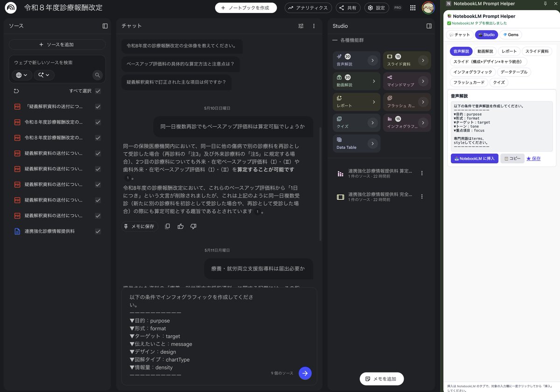Click ノートブックを作成 button
This screenshot has width=560, height=392.
tap(246, 8)
